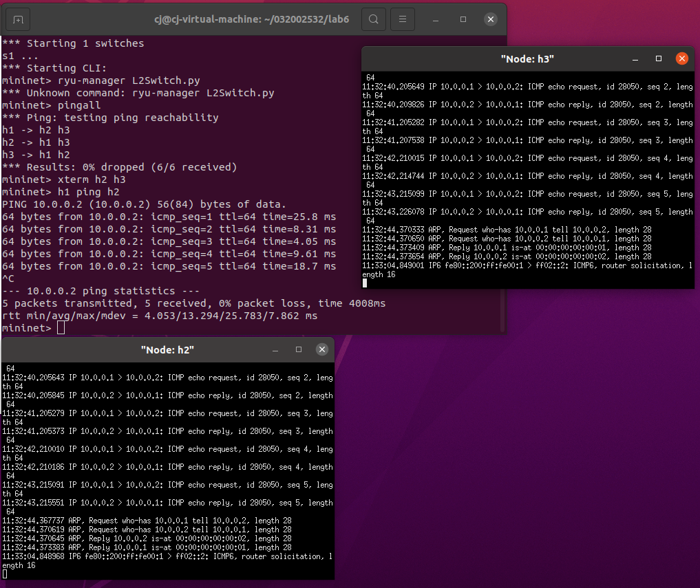Minimize the cj-virtual-machine terminal window
Viewport: 700px width, 588px height.
point(436,20)
